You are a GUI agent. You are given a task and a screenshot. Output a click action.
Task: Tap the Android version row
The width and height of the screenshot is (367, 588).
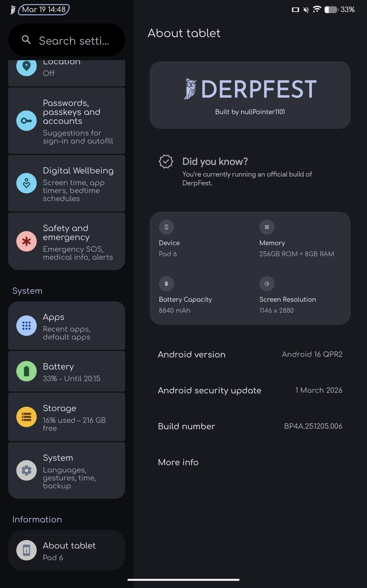coord(250,354)
